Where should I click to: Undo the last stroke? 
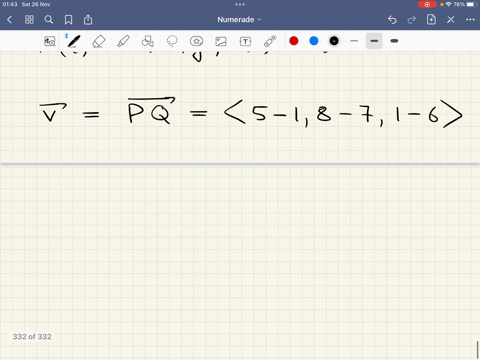392,20
